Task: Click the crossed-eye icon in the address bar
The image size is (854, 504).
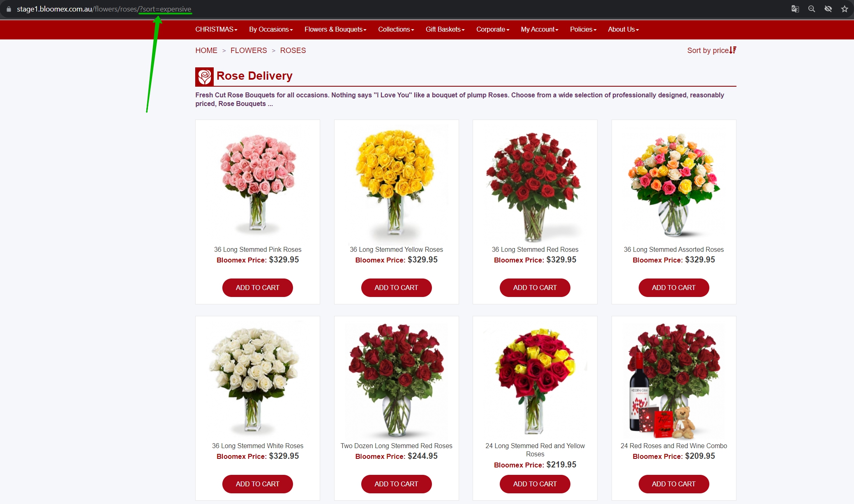Action: pos(828,9)
